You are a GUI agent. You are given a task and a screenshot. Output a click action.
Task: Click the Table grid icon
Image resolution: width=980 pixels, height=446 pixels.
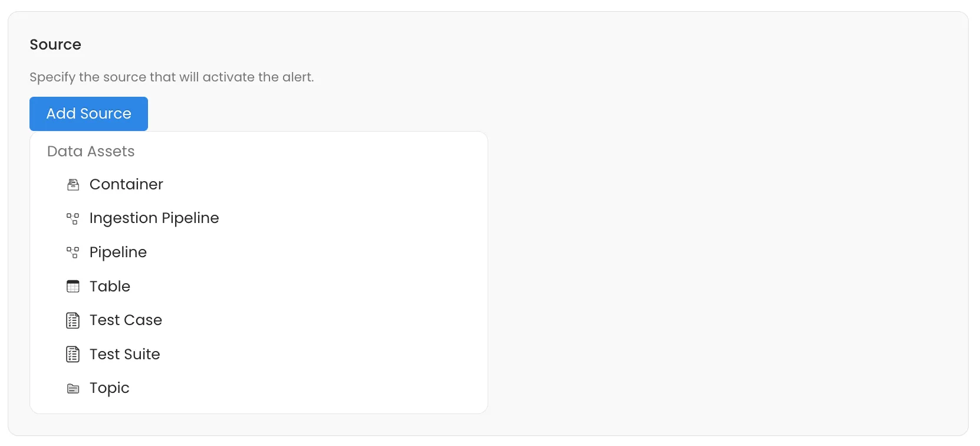(x=73, y=286)
